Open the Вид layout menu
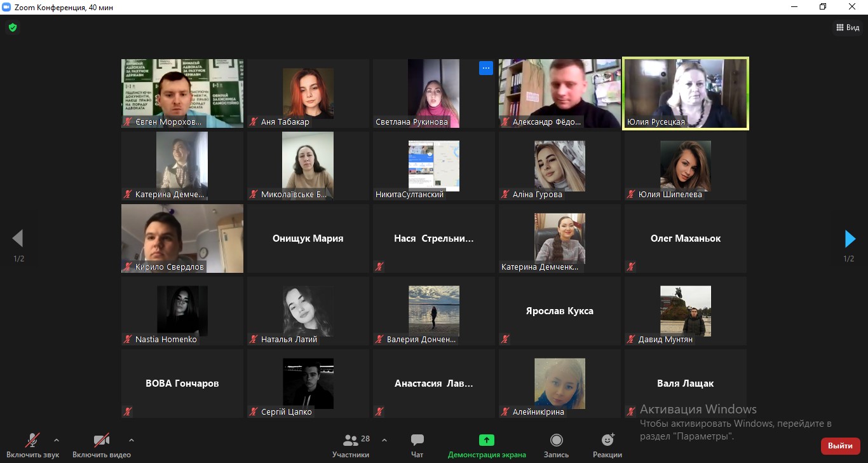This screenshot has width=868, height=463. [x=847, y=27]
